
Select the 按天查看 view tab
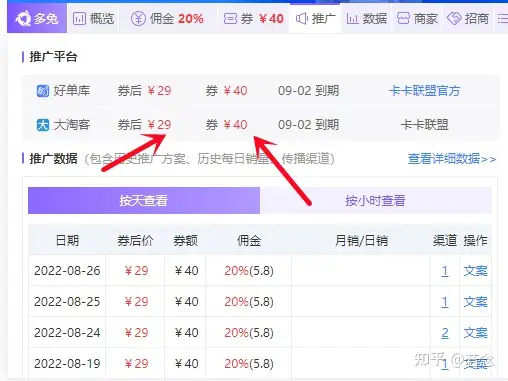[144, 200]
